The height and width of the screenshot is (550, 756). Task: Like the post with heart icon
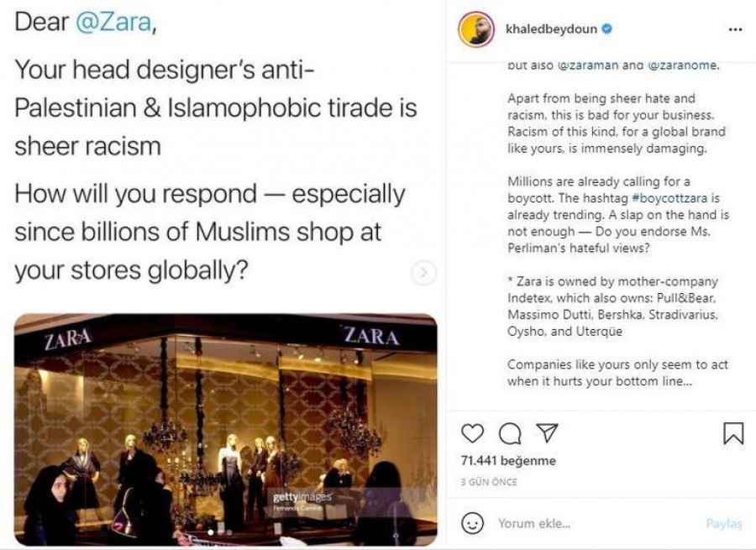tap(473, 433)
